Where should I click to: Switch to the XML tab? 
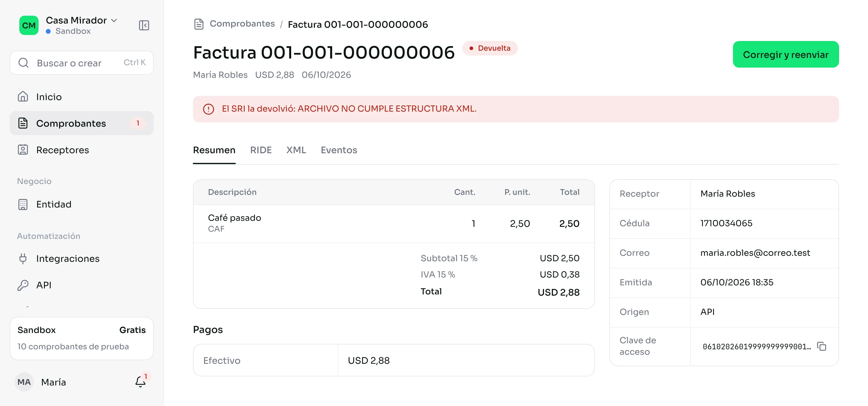coord(296,150)
